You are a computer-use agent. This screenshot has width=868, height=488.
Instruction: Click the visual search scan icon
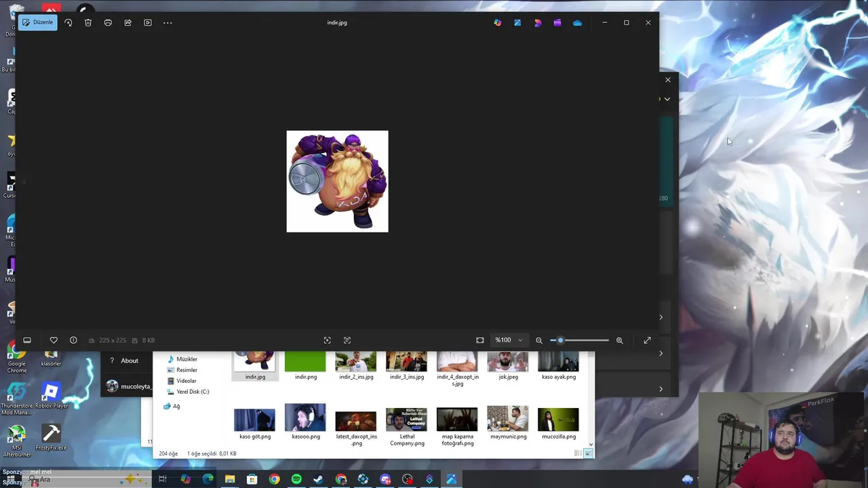click(x=328, y=340)
